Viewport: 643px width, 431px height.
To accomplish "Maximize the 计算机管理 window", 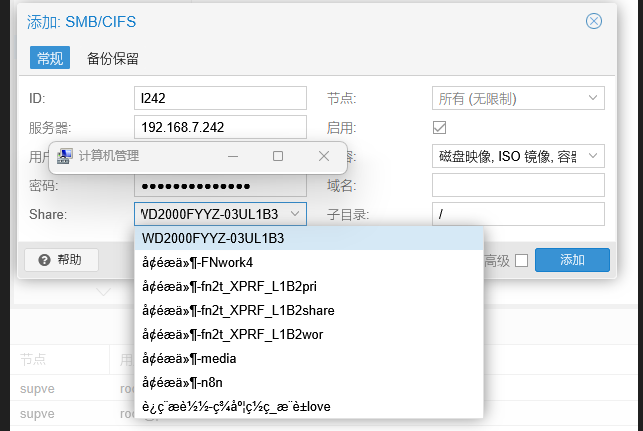I will click(x=278, y=156).
